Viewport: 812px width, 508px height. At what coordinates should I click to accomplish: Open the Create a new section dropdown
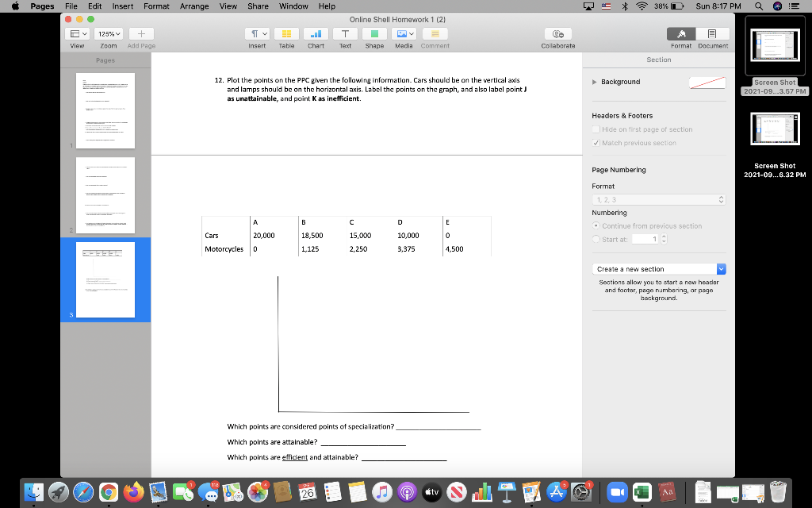(659, 268)
